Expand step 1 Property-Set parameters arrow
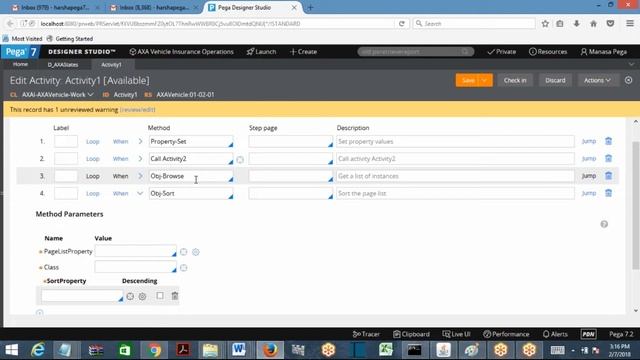 click(140, 141)
